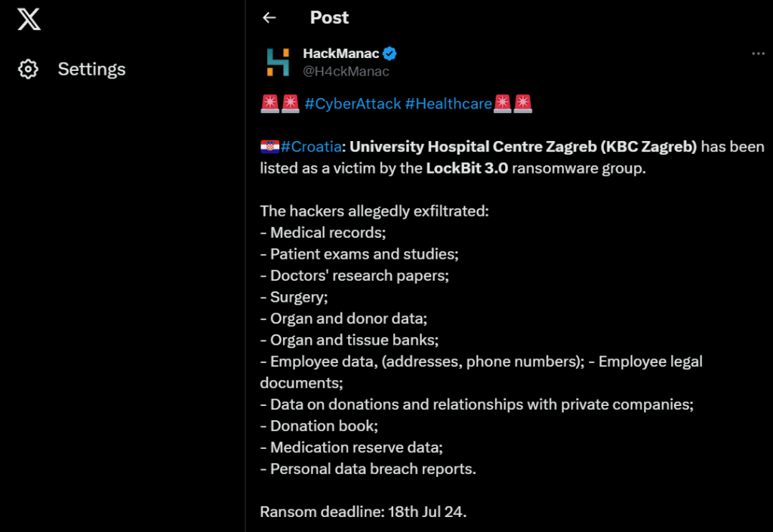Click the Settings gear icon
The width and height of the screenshot is (773, 532).
click(x=28, y=69)
